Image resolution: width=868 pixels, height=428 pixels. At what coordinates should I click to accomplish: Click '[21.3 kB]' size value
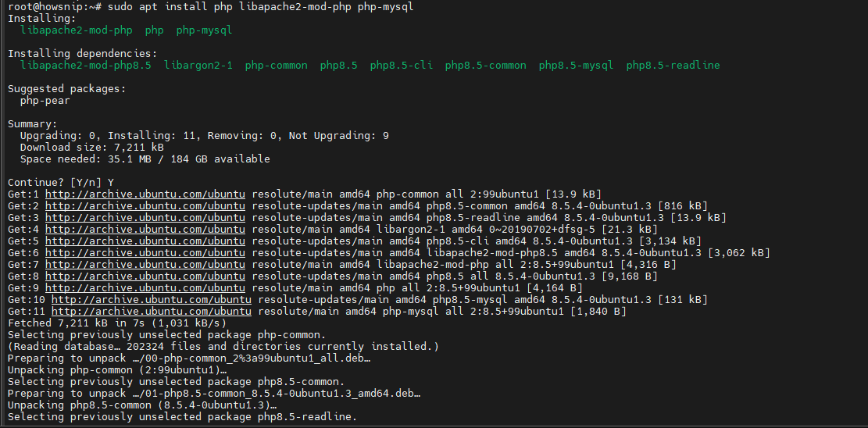click(630, 229)
